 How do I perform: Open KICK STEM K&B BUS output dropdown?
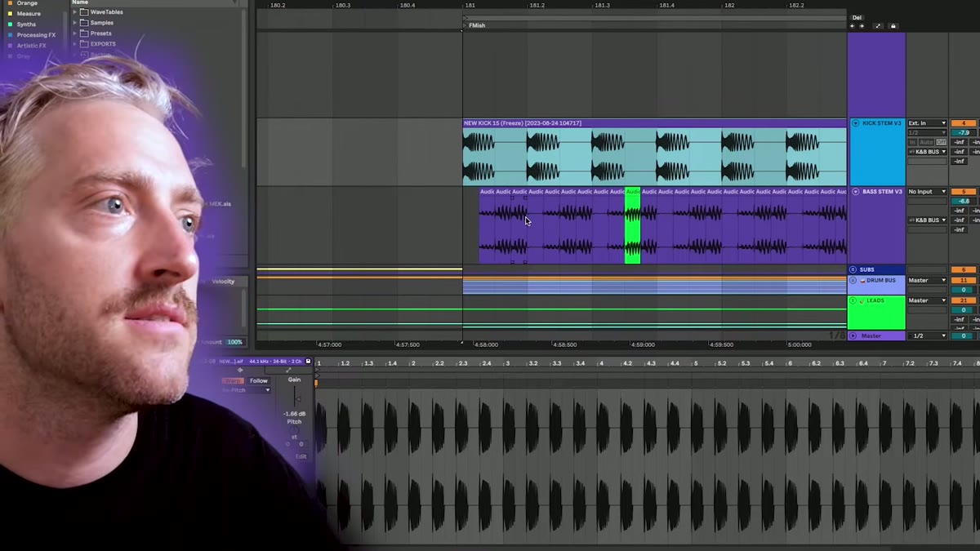[927, 152]
